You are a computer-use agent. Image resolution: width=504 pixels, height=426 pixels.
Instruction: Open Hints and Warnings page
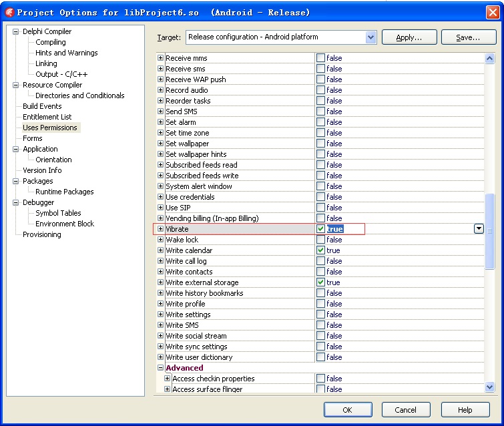click(x=67, y=53)
